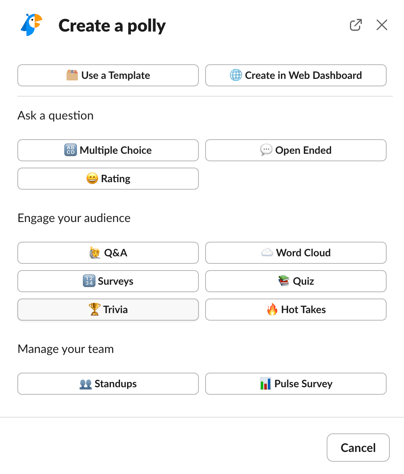Open the Surveys option
The height and width of the screenshot is (474, 404).
coord(108,281)
